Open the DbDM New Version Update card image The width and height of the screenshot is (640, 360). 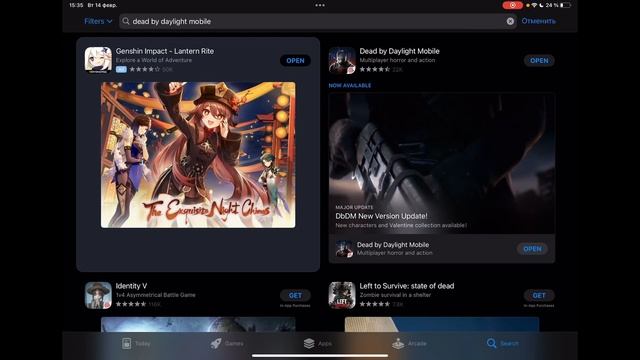(x=442, y=163)
